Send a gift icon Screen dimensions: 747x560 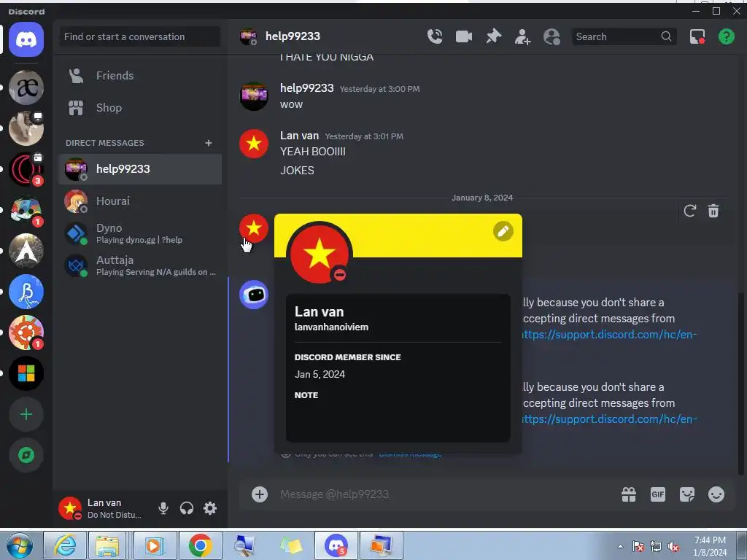point(629,495)
